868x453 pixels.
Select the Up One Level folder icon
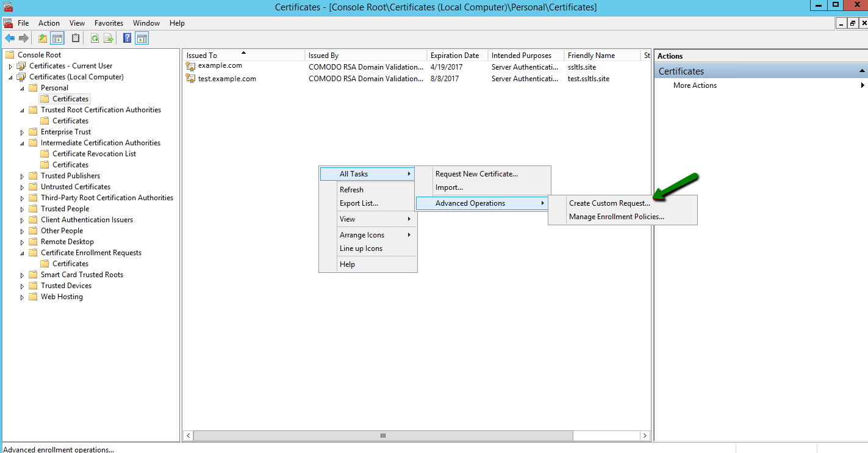tap(41, 38)
